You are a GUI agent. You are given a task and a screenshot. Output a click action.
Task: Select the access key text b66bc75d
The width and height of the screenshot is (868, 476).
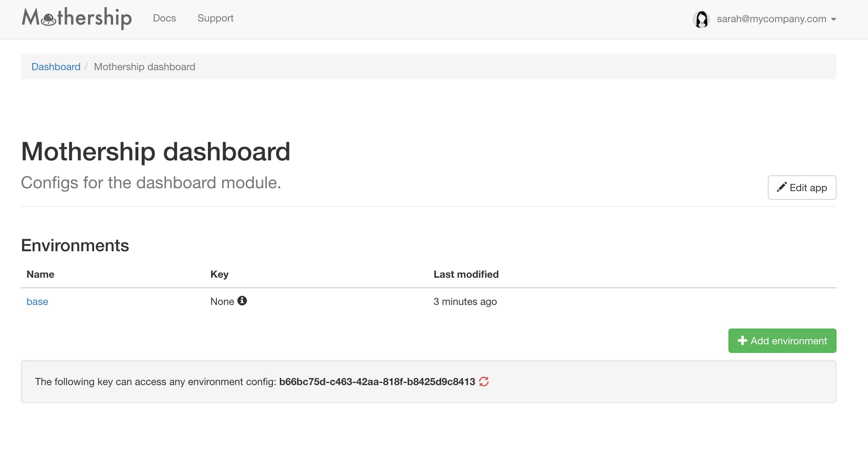pos(377,382)
